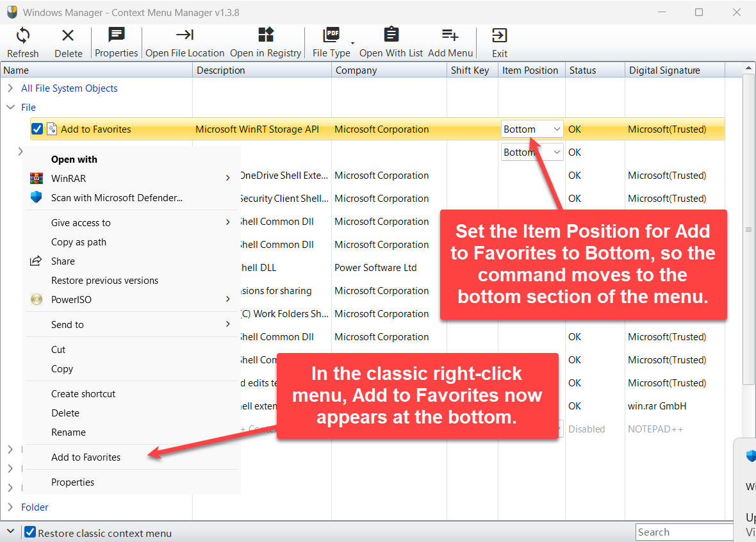
Task: Click the Share arrow icon in menu
Action: click(x=36, y=261)
